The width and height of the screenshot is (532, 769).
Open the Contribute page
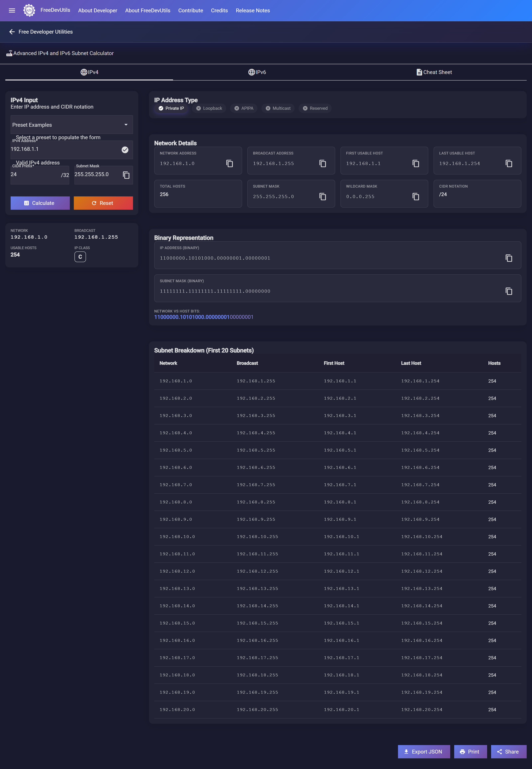point(191,10)
